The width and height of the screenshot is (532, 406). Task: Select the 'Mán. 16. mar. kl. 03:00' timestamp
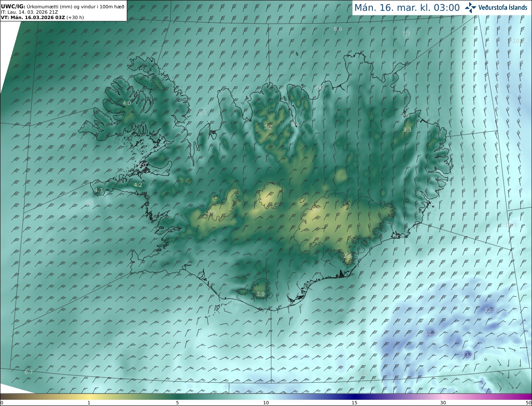coord(407,7)
